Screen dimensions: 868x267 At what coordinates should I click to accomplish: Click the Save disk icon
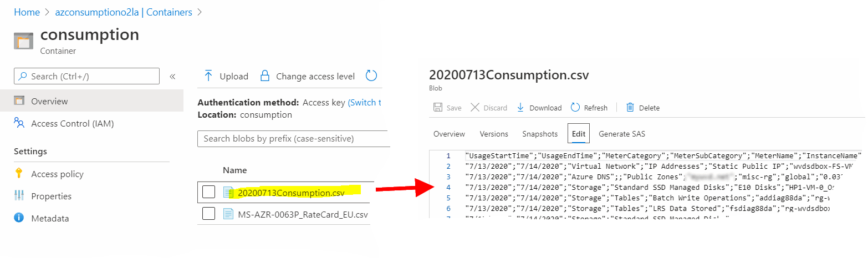click(438, 108)
